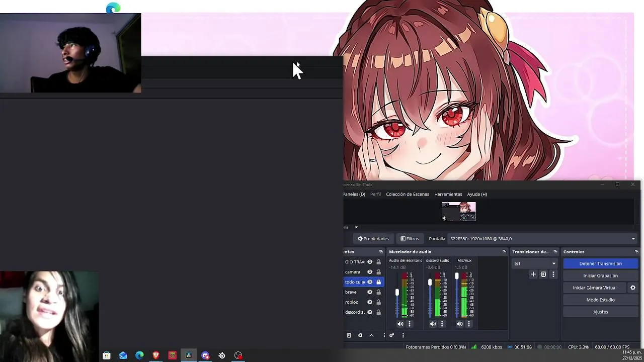Delete transition using the trash icon

click(x=543, y=274)
